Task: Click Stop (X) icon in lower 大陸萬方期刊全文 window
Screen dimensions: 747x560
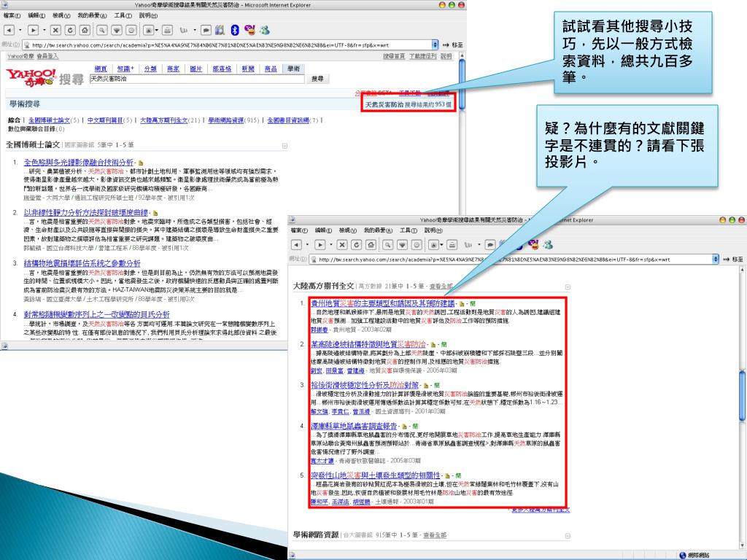Action: (x=342, y=245)
